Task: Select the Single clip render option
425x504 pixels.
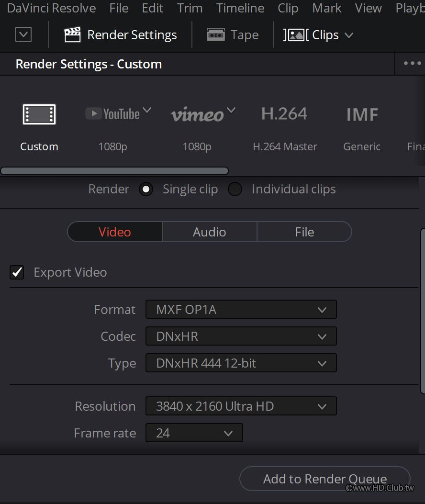Action: click(146, 190)
